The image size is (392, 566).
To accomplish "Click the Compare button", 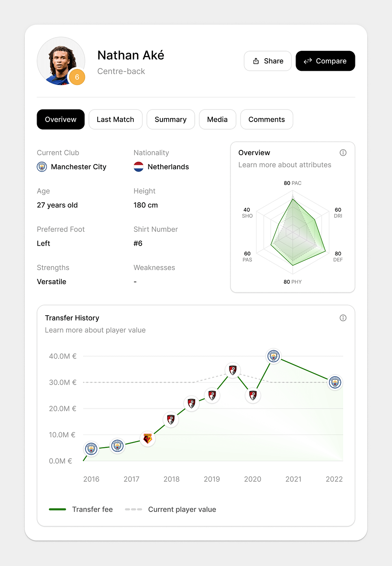I will pyautogui.click(x=325, y=61).
